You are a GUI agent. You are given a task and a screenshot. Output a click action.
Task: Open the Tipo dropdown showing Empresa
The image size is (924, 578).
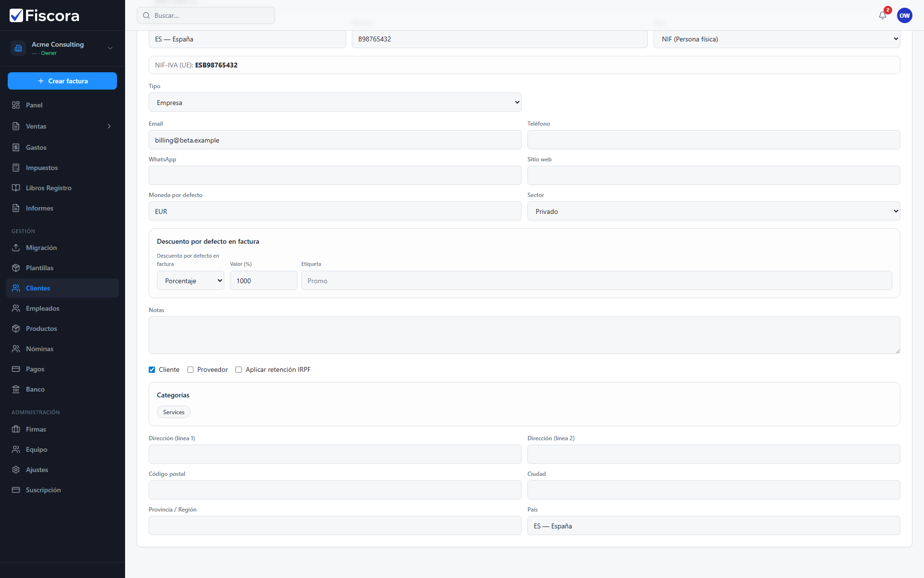coord(335,102)
